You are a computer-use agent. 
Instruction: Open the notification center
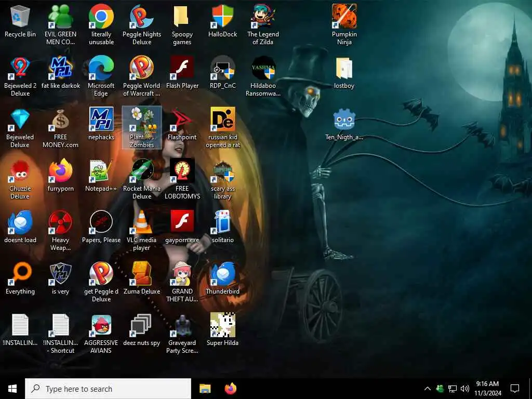(x=515, y=389)
